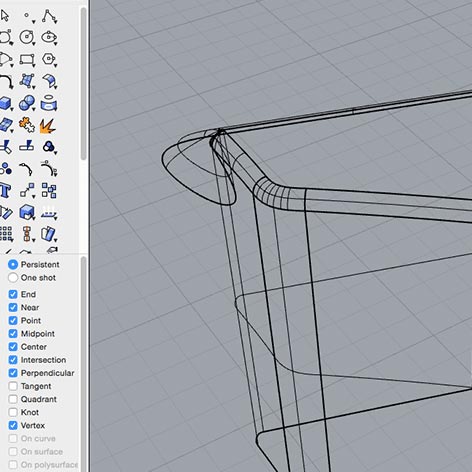Disable the Midpoint object snap
This screenshot has width=472, height=472.
[x=13, y=334]
